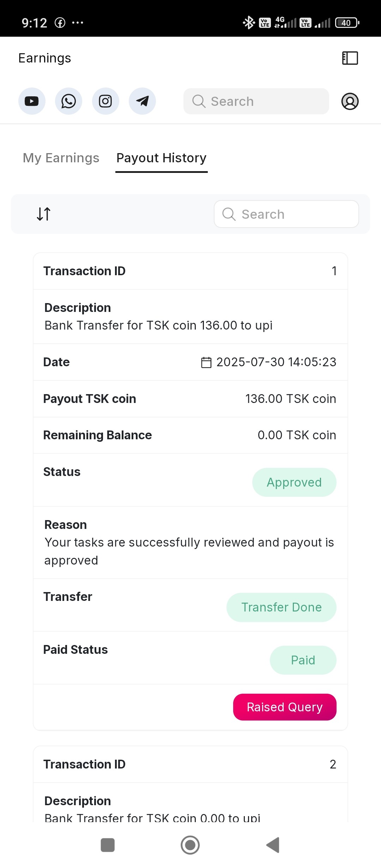The width and height of the screenshot is (381, 868).
Task: Tap the Transaction ID 2 card header
Action: pos(190,764)
